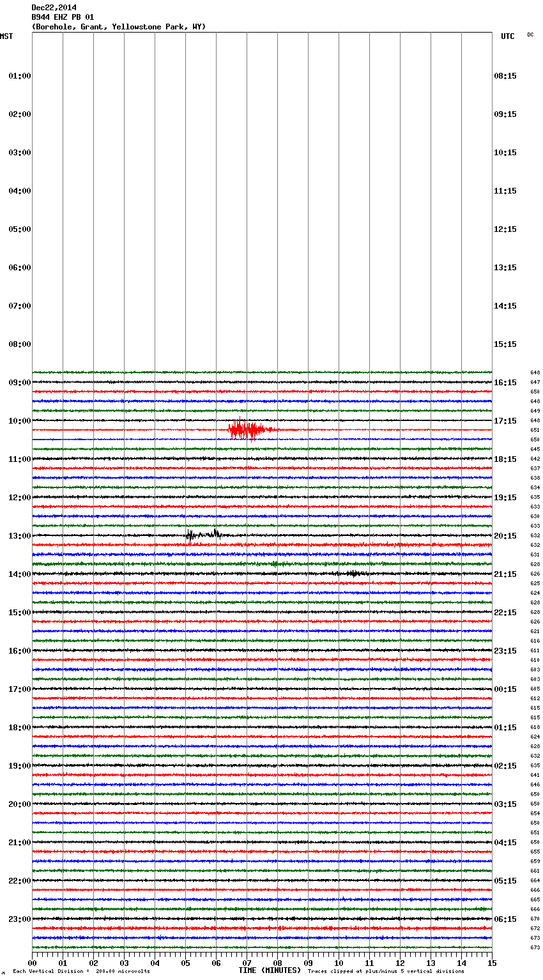Click the DC value 616 on the right

[535, 641]
